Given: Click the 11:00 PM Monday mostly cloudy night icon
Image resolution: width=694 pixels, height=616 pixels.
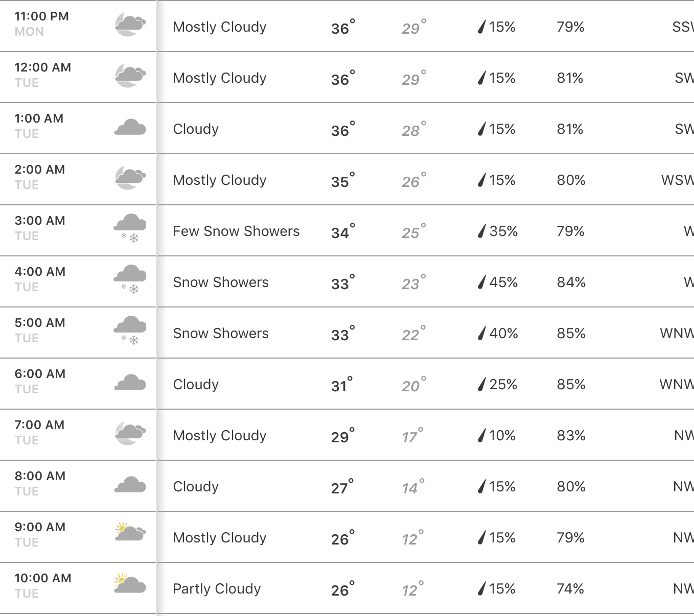Looking at the screenshot, I should (x=130, y=25).
